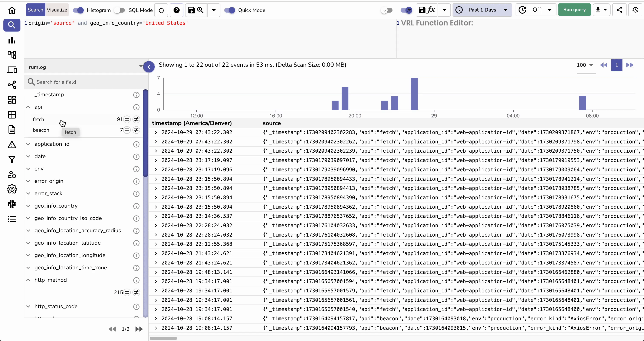Viewport: 644px width, 341px height.
Task: Select the Search tab
Action: [x=35, y=9]
